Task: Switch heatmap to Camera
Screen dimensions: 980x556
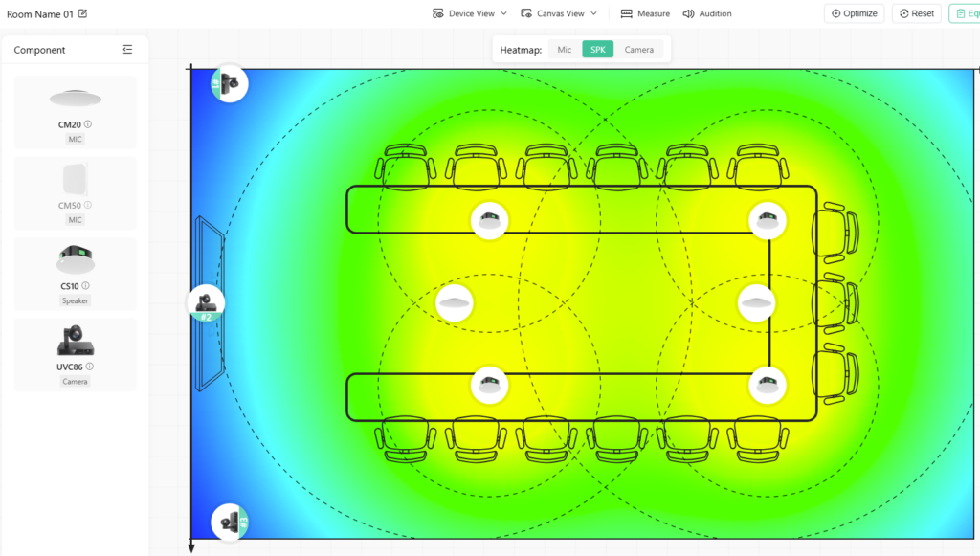Action: click(x=638, y=50)
